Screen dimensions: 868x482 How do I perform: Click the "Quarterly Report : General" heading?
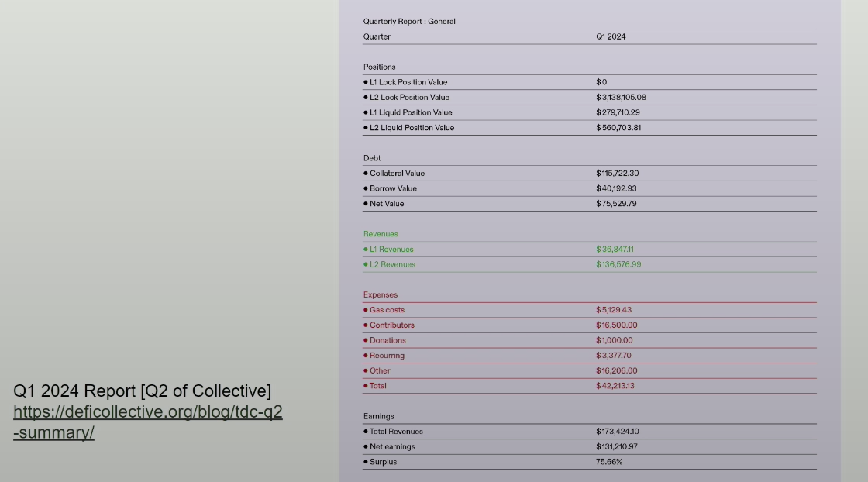tap(409, 22)
